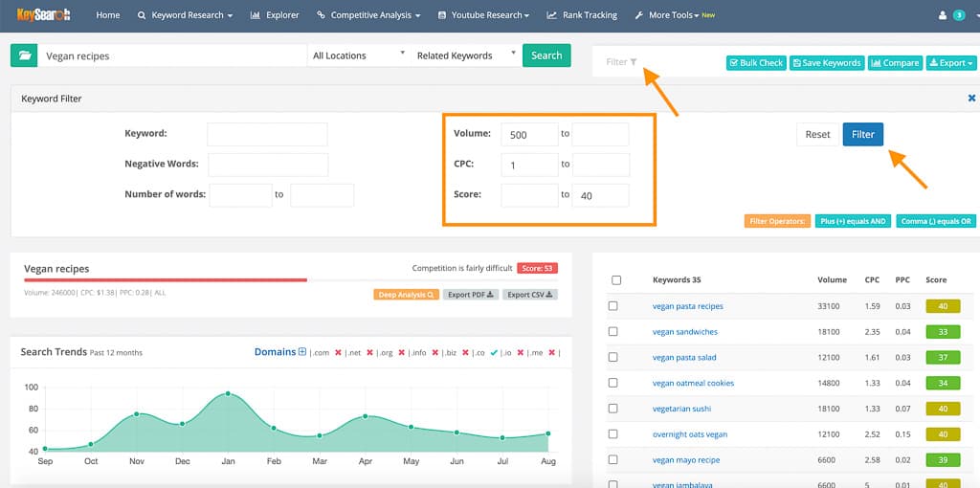The image size is (980, 488).
Task: Click the KeySearch logo
Action: 43,14
